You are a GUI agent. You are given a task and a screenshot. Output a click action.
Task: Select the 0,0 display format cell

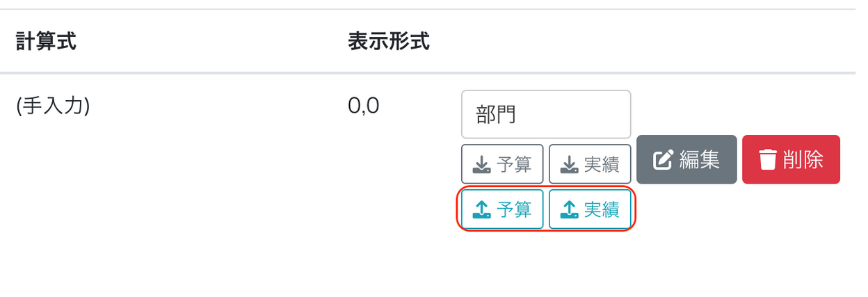[x=363, y=106]
